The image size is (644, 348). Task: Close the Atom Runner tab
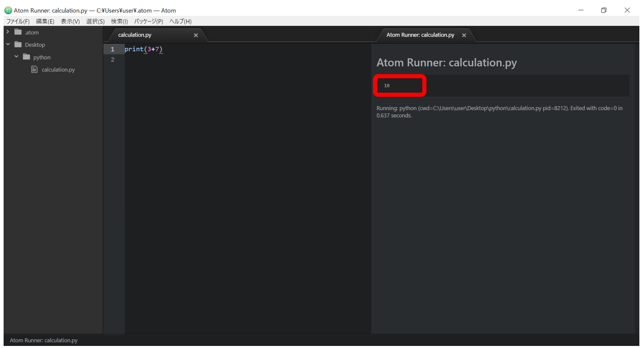pos(464,36)
